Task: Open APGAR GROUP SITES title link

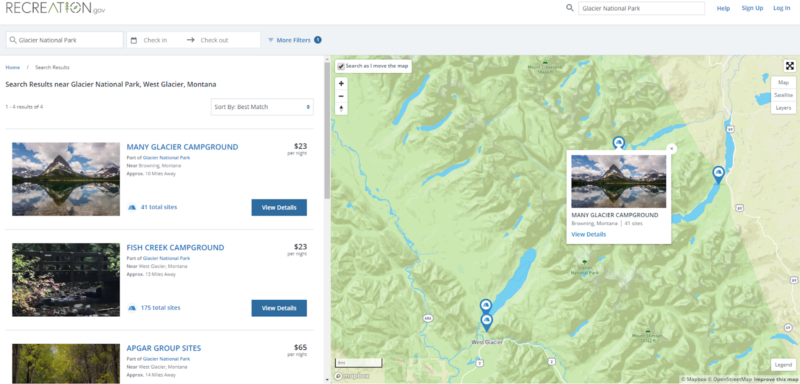Action: (164, 348)
